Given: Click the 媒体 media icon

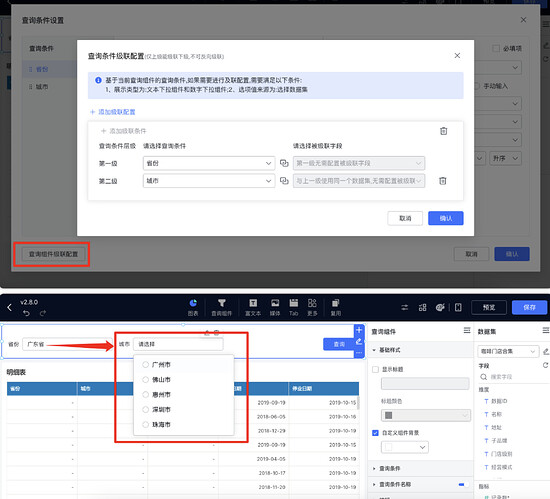Looking at the screenshot, I should coord(275,303).
